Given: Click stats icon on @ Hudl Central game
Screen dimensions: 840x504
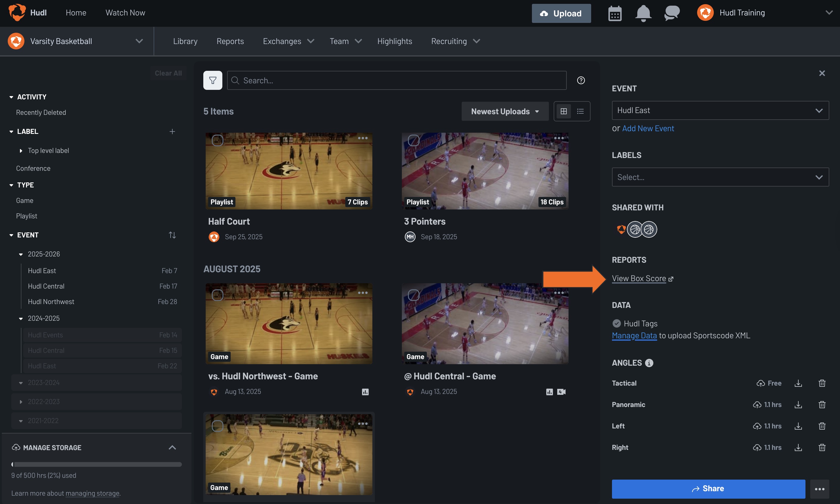Looking at the screenshot, I should coord(549,392).
